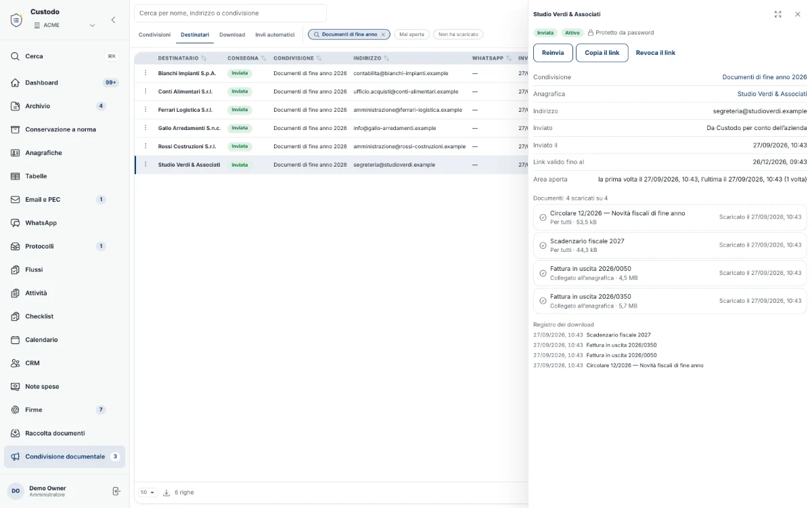Open Email e PEC section
This screenshot has height=508, width=812.
[x=64, y=200]
